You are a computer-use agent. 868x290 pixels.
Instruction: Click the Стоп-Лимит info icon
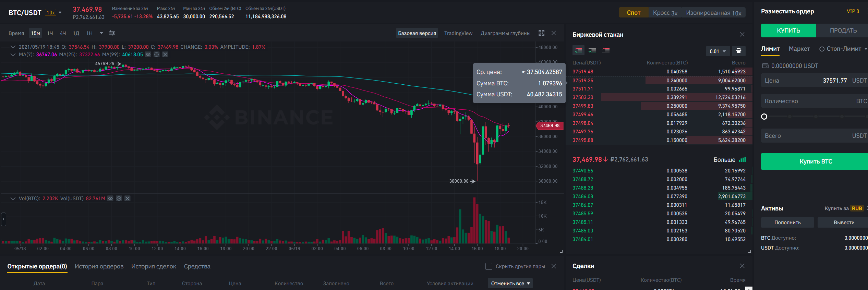click(822, 49)
